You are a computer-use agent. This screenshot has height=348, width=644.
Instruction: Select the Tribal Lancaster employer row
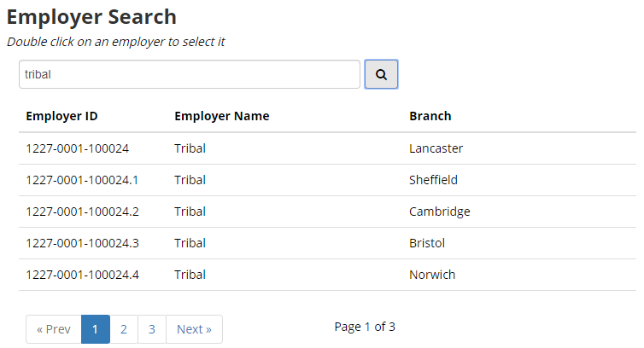(x=327, y=148)
